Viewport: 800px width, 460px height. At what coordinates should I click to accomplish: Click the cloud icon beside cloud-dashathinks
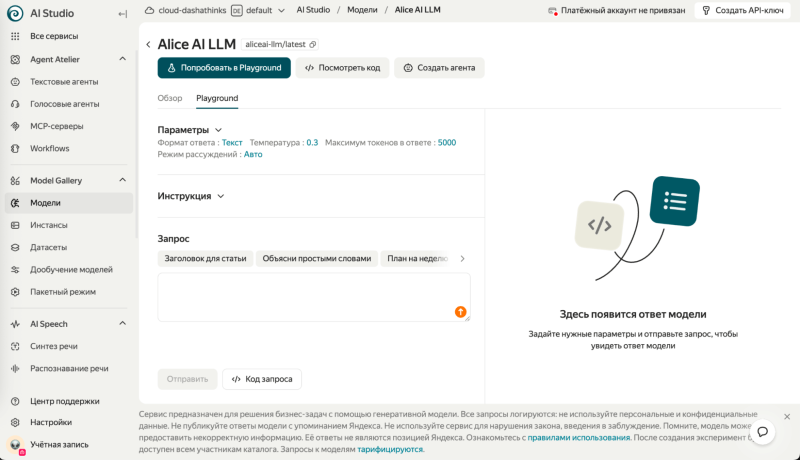[149, 10]
